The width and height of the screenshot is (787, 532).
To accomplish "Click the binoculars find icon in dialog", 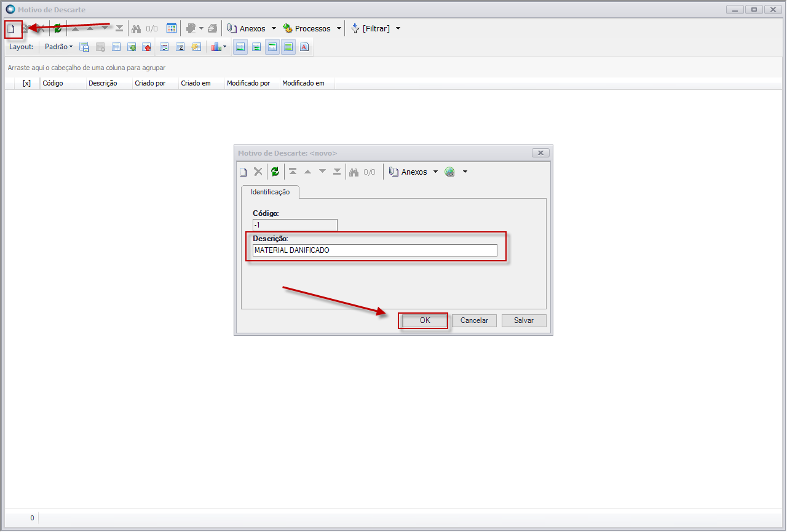I will 354,172.
